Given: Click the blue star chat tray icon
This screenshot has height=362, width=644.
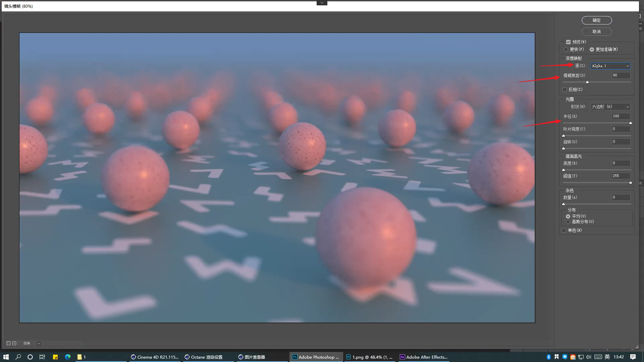Looking at the screenshot, I should coord(565,357).
